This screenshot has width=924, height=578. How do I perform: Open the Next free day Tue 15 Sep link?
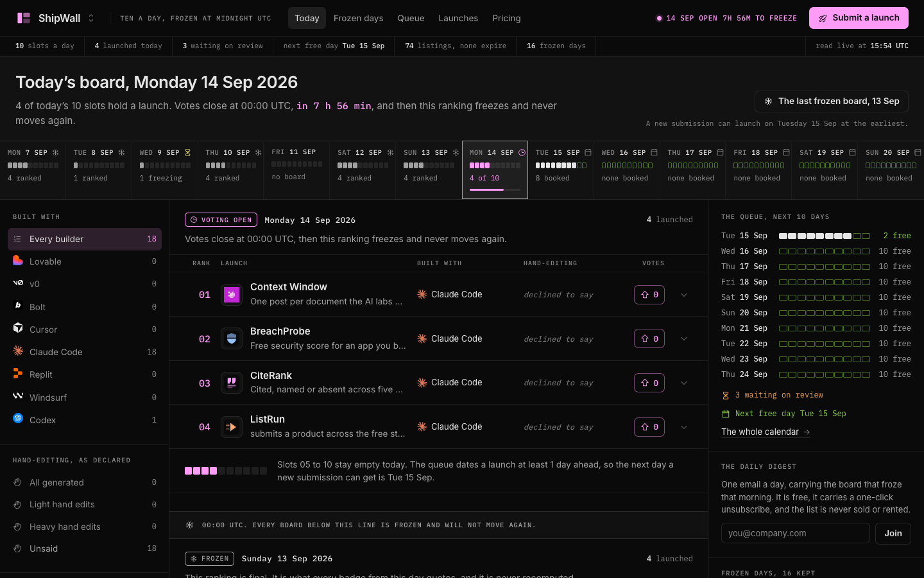784,414
